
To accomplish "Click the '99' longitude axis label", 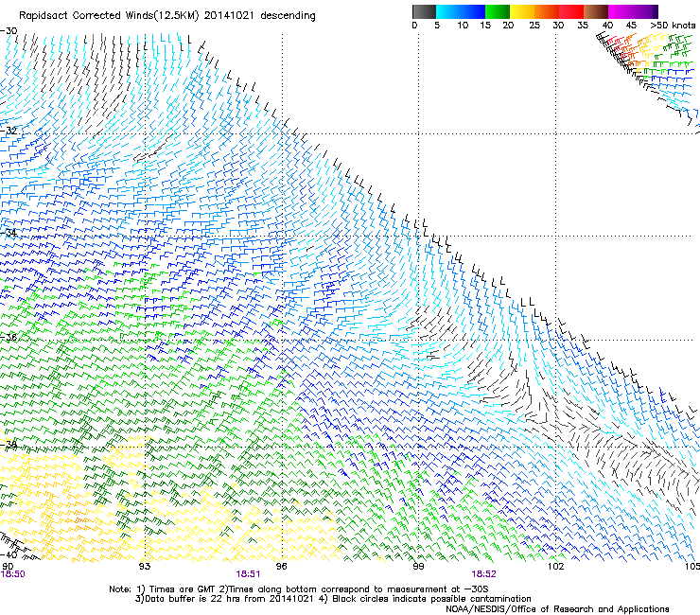I will tap(418, 567).
